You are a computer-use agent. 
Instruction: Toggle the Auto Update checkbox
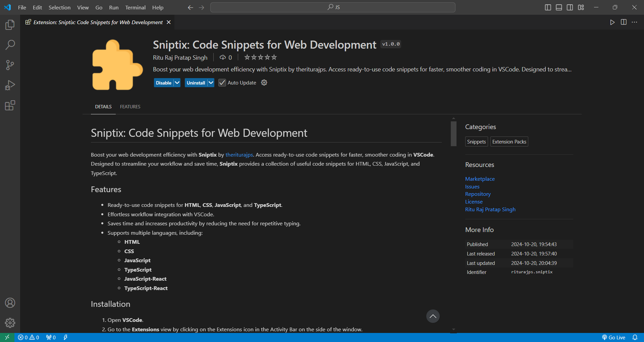(222, 82)
